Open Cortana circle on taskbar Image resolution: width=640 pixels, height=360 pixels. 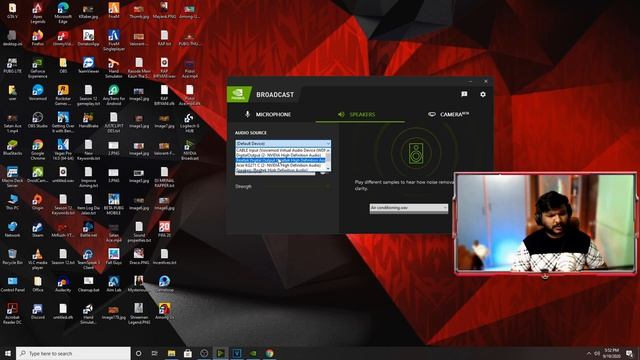[138, 353]
